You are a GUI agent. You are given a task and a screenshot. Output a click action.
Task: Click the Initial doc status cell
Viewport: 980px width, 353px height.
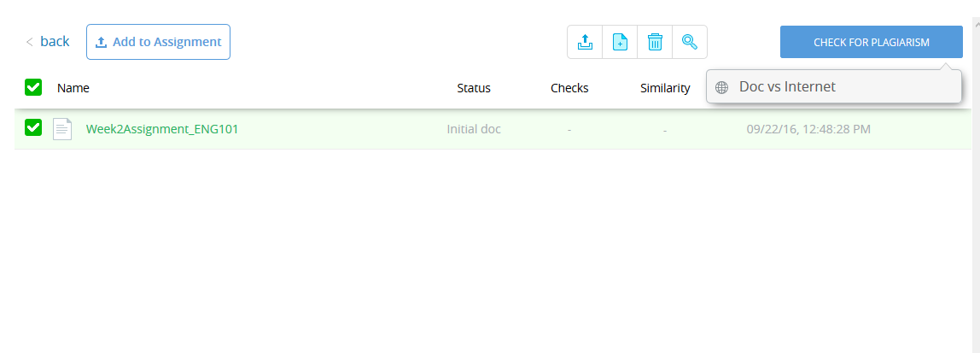[474, 130]
